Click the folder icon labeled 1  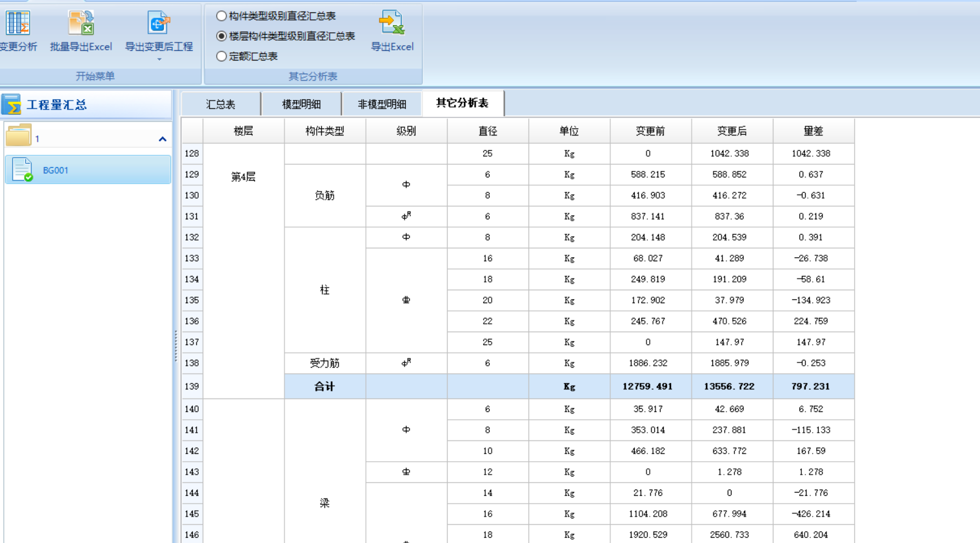[x=19, y=135]
